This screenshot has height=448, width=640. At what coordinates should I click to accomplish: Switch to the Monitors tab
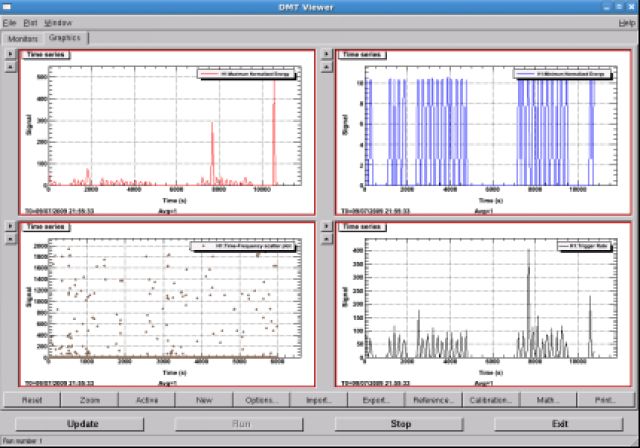24,38
